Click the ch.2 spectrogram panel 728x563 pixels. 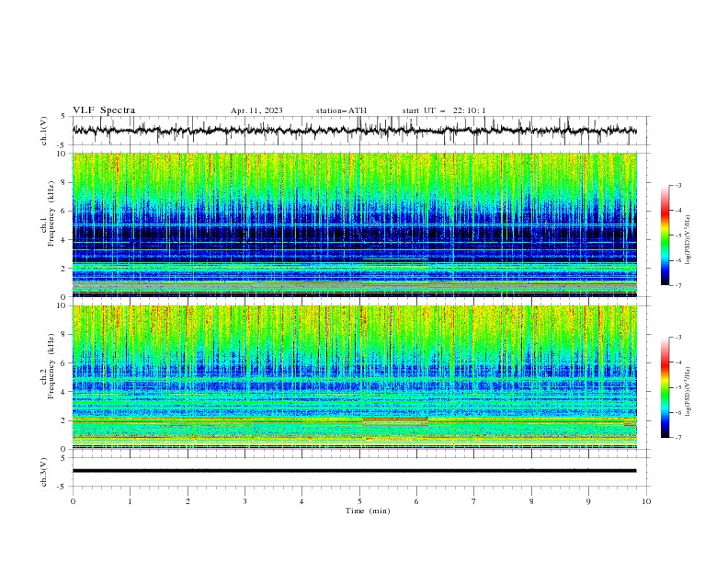354,377
